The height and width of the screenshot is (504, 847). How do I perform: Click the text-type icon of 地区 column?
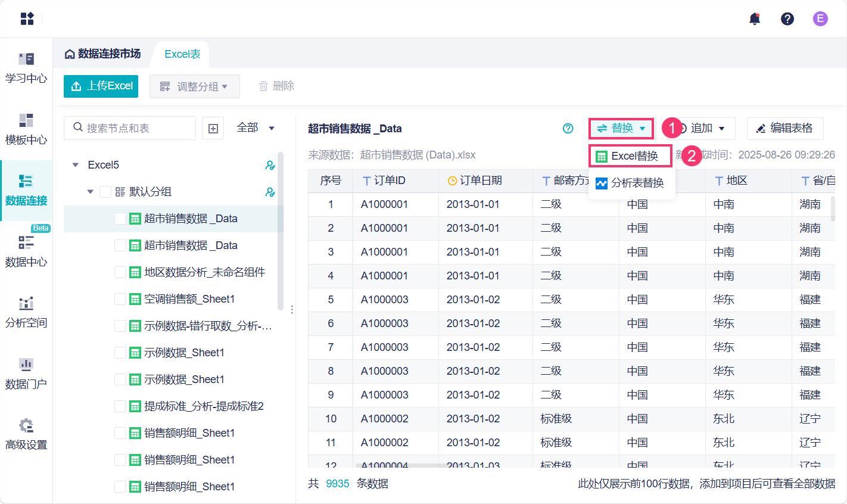tap(719, 181)
